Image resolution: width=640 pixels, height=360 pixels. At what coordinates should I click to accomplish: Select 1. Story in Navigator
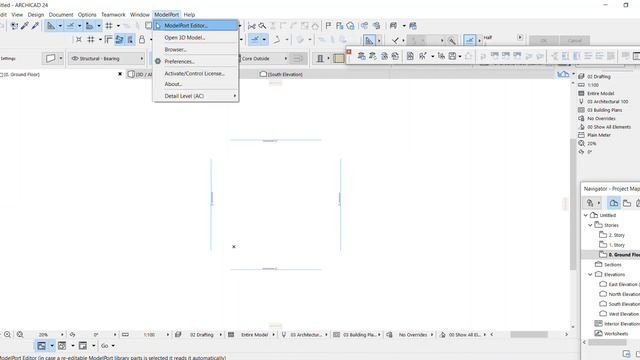(x=616, y=245)
